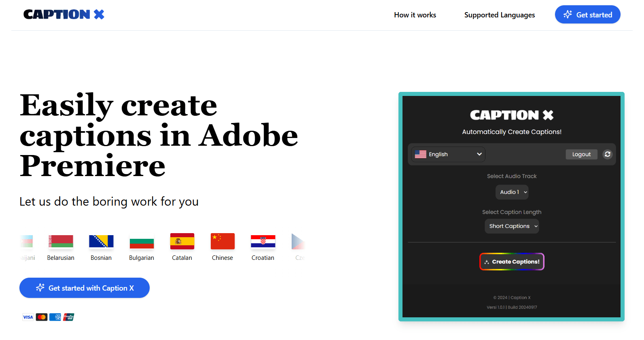Click the 'Select Audio Track' label
Image resolution: width=644 pixels, height=340 pixels.
point(512,176)
